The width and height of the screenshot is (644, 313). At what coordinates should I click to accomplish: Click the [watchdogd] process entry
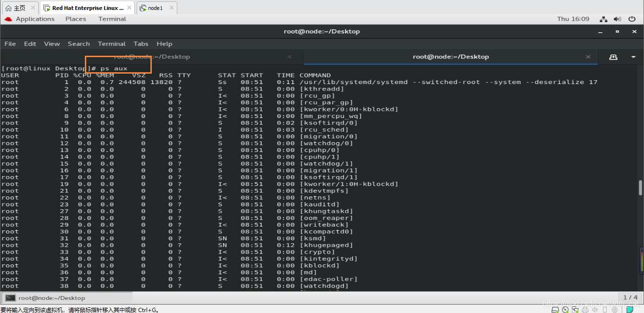(x=324, y=286)
